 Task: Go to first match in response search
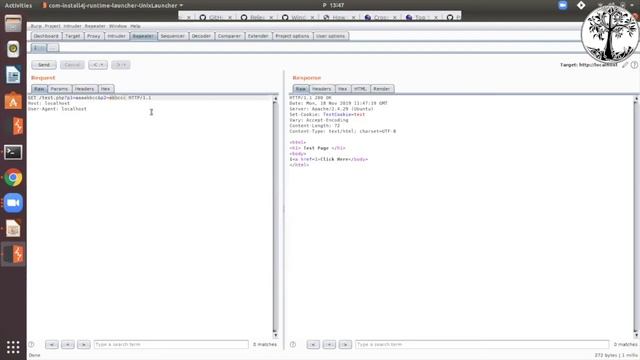click(x=313, y=344)
